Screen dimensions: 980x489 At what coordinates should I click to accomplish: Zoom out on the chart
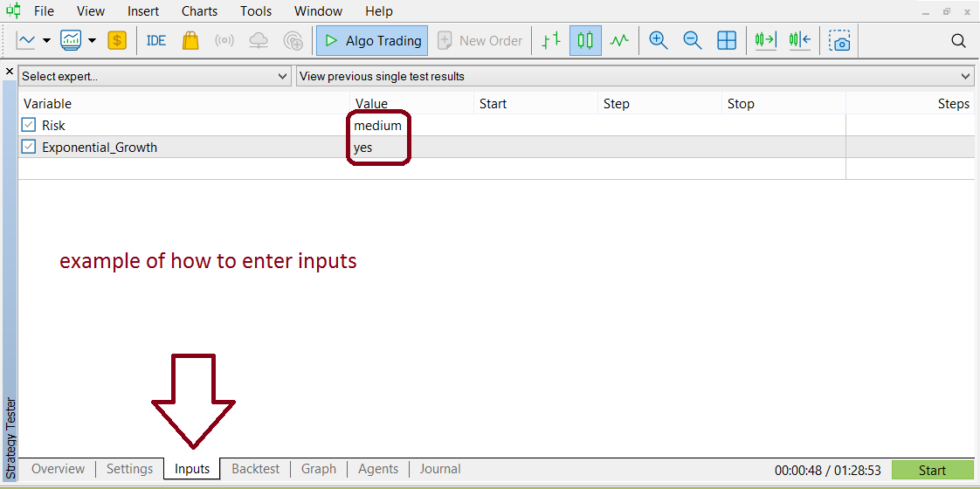(692, 40)
